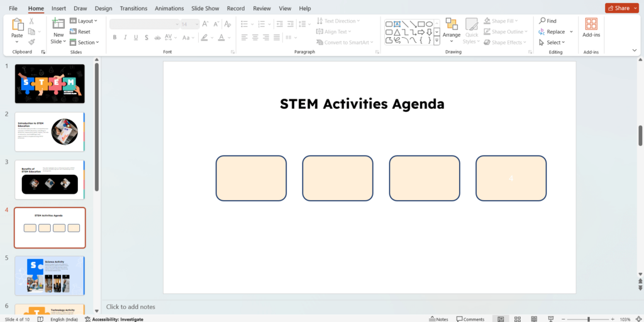Toggle the Comments pane

(470, 319)
